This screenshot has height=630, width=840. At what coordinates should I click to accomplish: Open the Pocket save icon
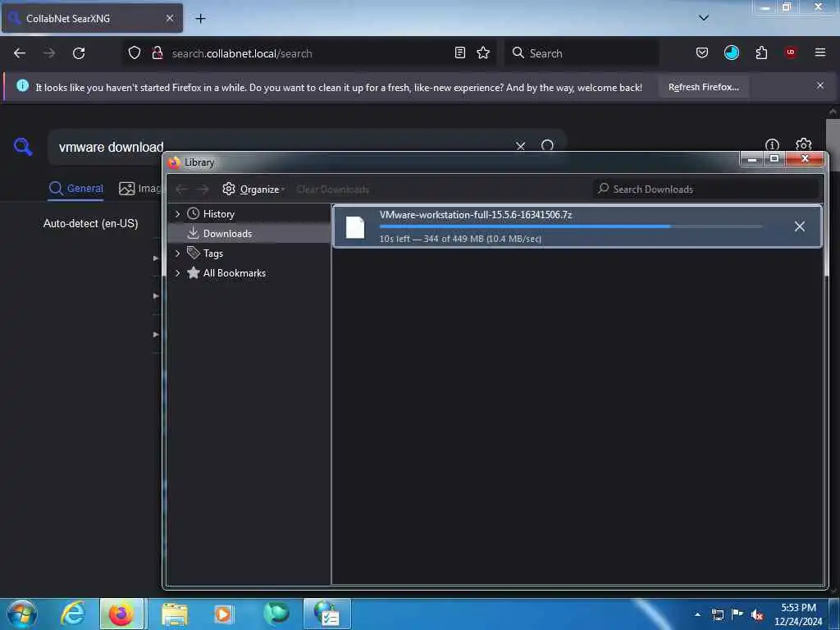702,52
